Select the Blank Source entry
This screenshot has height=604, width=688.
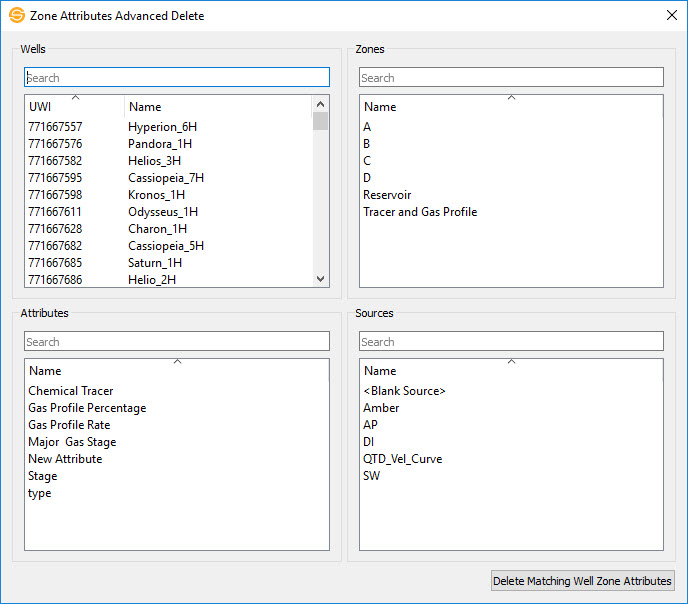[404, 391]
